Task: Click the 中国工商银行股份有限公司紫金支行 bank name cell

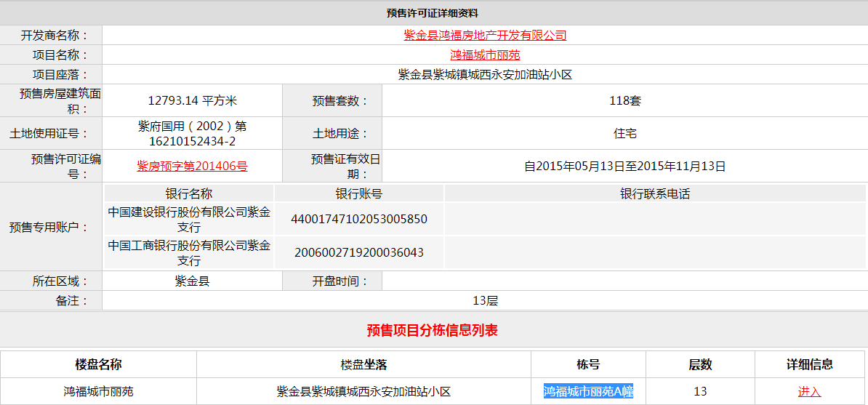Action: pyautogui.click(x=189, y=252)
